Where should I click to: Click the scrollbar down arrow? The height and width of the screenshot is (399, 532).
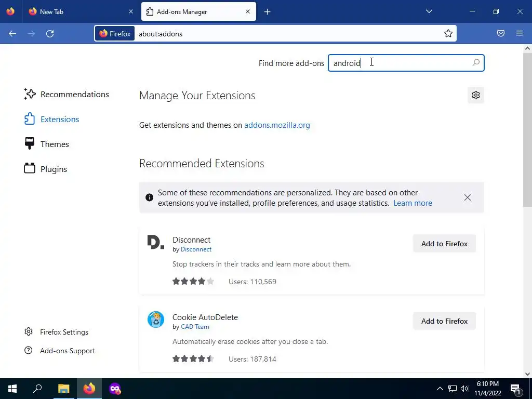pos(527,374)
